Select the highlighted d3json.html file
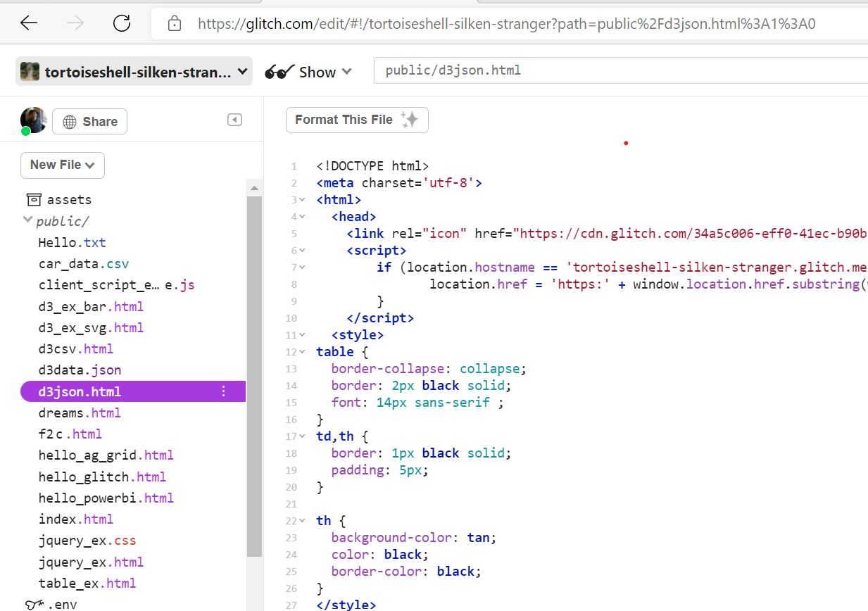 click(x=133, y=391)
